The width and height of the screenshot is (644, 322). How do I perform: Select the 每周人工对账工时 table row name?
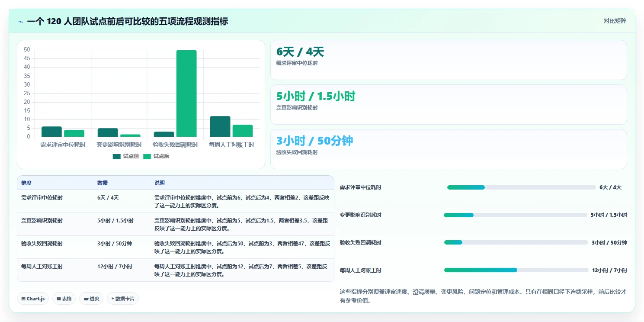pyautogui.click(x=42, y=267)
